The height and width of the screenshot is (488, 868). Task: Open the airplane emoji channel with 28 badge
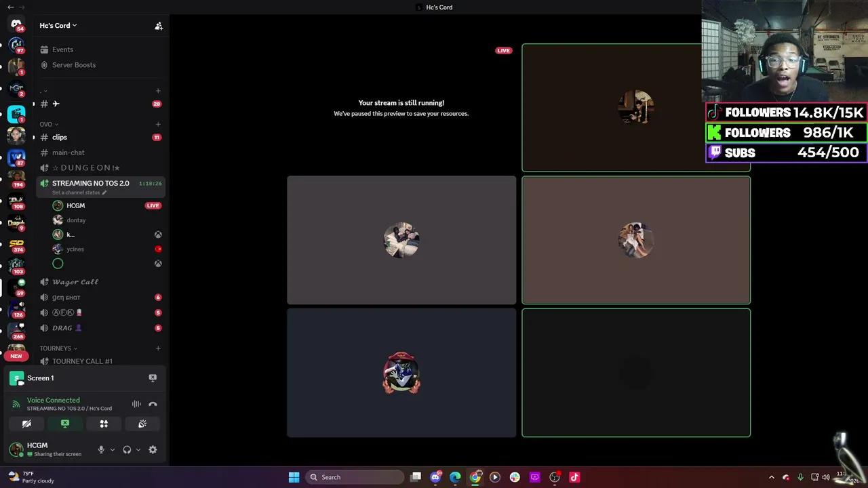pyautogui.click(x=100, y=104)
